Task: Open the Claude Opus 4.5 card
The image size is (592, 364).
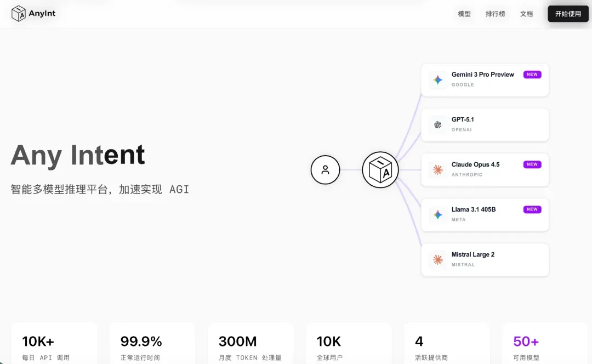Action: (x=485, y=170)
